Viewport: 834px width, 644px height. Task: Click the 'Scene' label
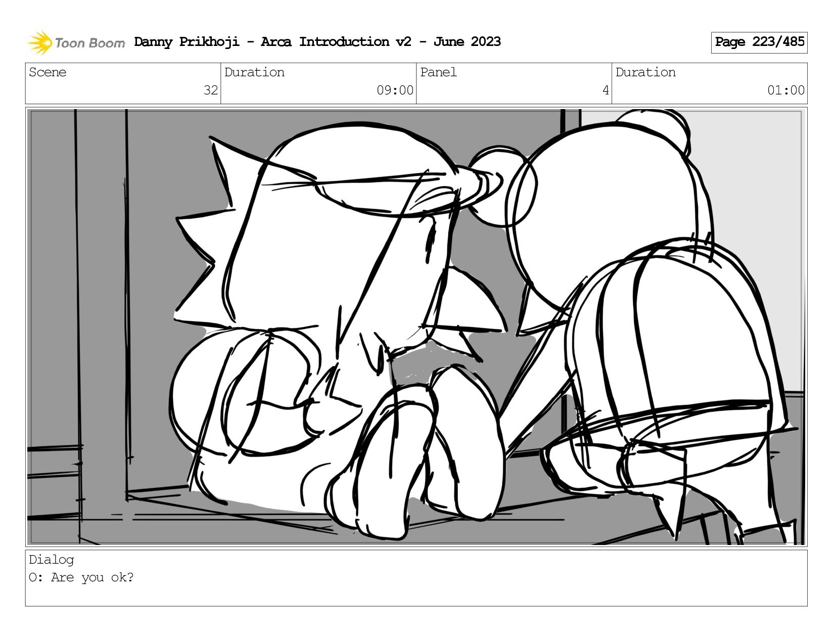48,72
